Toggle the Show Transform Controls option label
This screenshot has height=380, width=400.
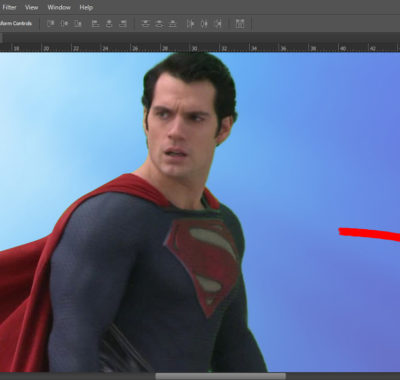click(16, 23)
